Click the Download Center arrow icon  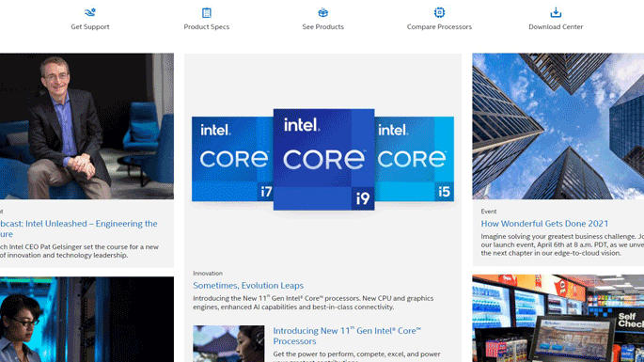[x=556, y=13]
